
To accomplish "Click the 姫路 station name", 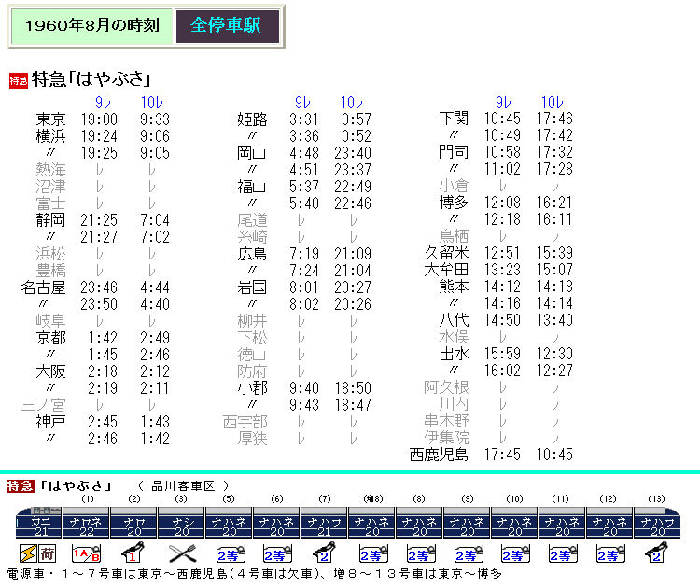I will pos(252,119).
